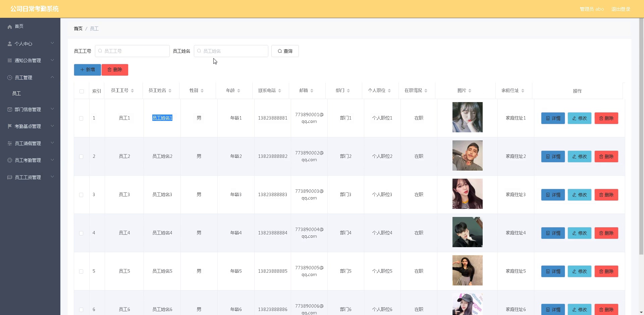
Task: Tick the checkbox for 员工6 row
Action: click(x=81, y=310)
